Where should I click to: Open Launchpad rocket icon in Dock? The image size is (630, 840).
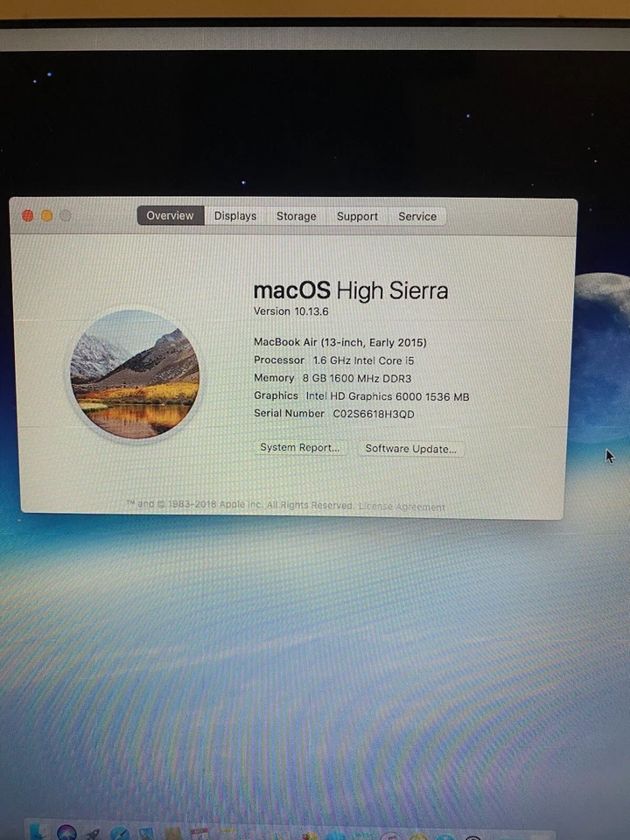[92, 834]
